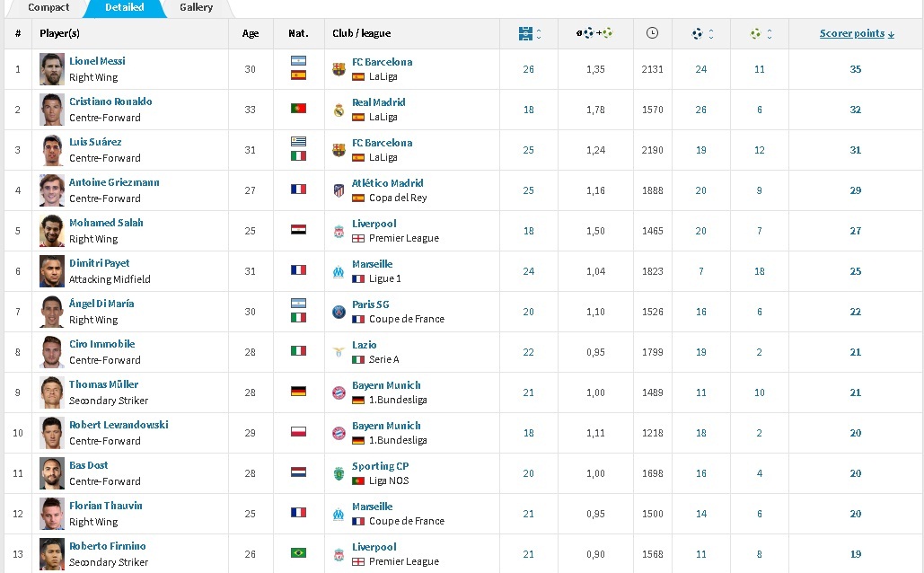Click the Lazio club crest
Screen dimensions: 924x573
click(339, 352)
